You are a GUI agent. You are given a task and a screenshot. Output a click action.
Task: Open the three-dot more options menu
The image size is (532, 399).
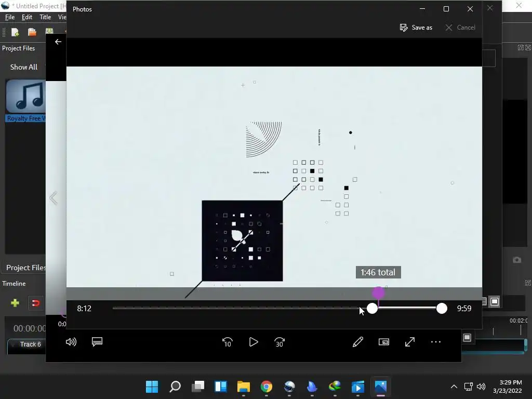tap(436, 342)
